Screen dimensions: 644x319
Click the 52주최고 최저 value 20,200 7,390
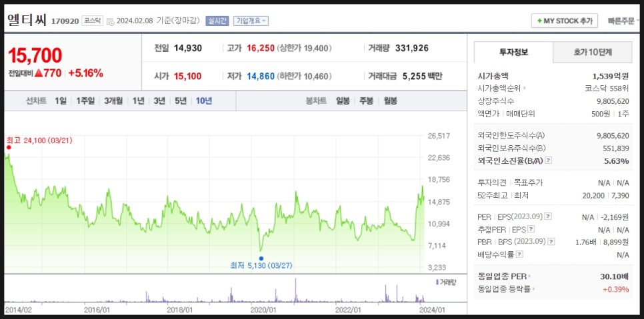coord(605,196)
